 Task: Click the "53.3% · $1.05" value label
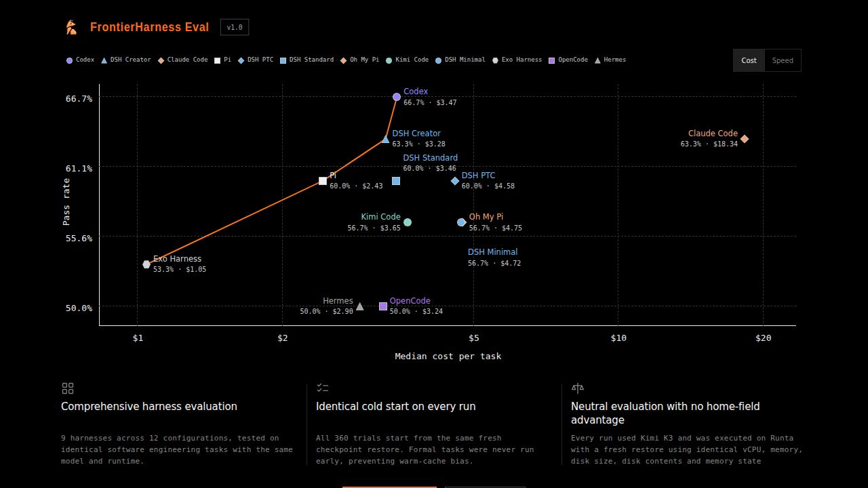click(180, 269)
